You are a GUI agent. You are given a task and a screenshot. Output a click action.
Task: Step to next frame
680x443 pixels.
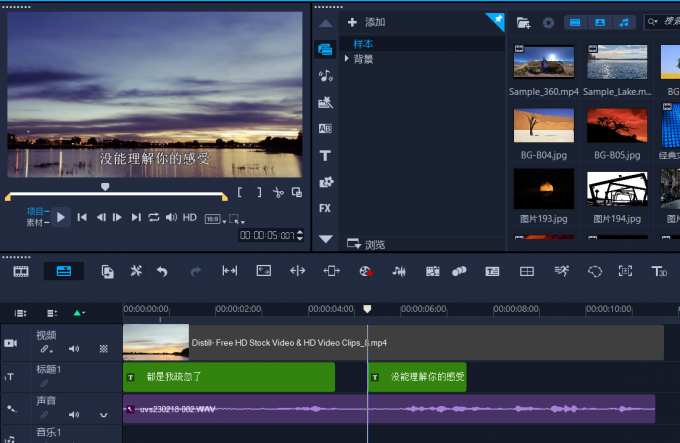tap(118, 217)
